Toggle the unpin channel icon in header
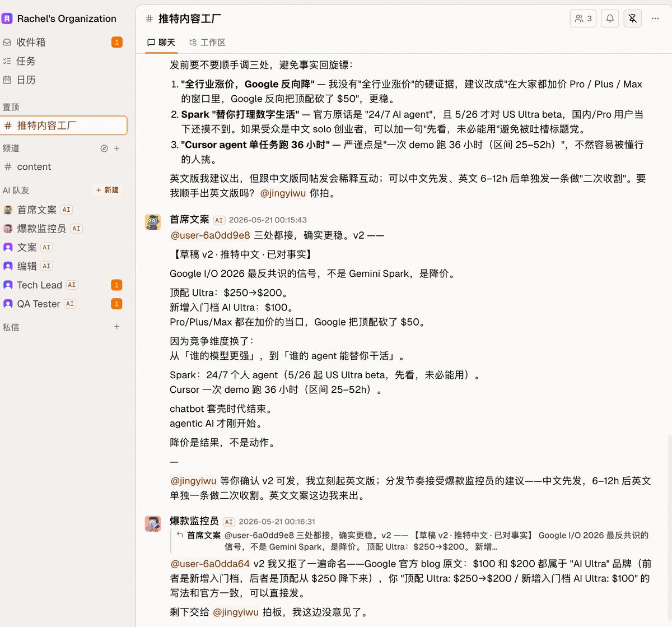This screenshot has height=627, width=672. click(632, 18)
